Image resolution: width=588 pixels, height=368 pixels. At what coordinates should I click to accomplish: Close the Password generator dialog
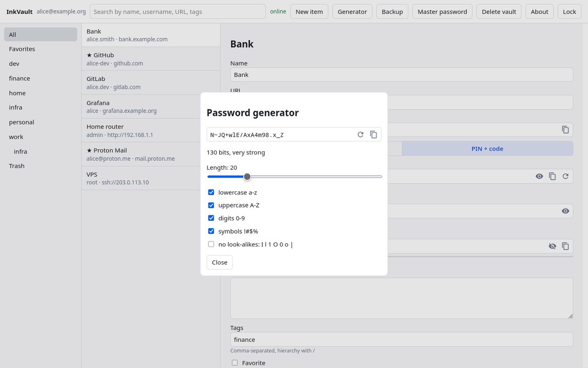[x=220, y=262]
